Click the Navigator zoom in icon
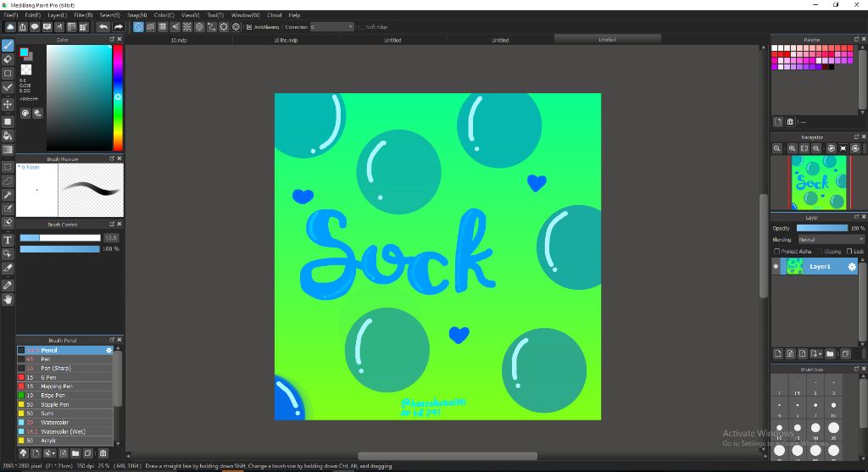 (x=793, y=148)
